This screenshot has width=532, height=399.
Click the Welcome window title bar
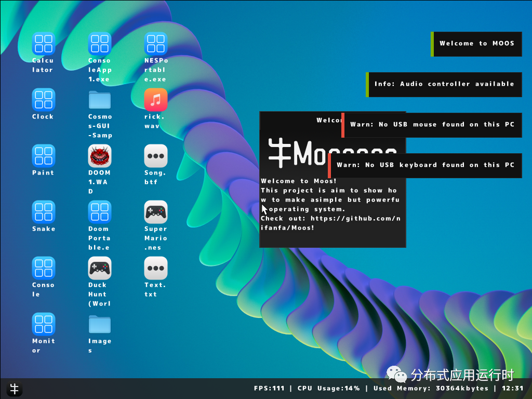[x=301, y=120]
